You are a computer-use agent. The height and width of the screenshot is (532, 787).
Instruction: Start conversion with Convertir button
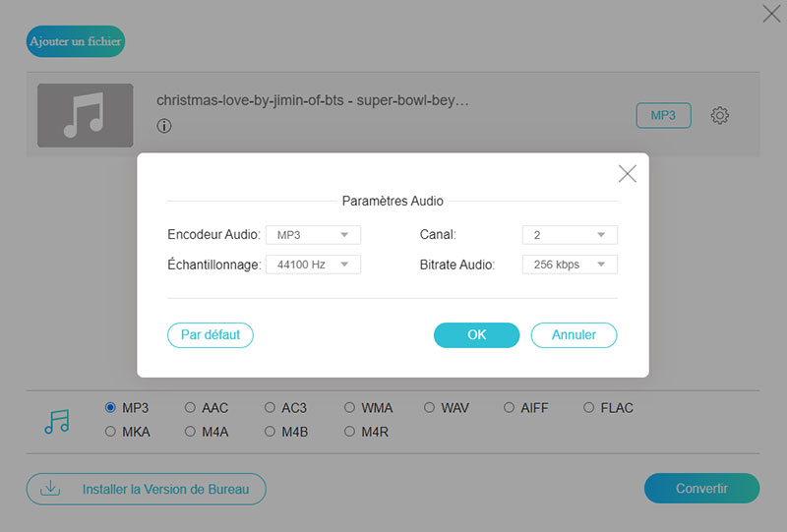[701, 489]
